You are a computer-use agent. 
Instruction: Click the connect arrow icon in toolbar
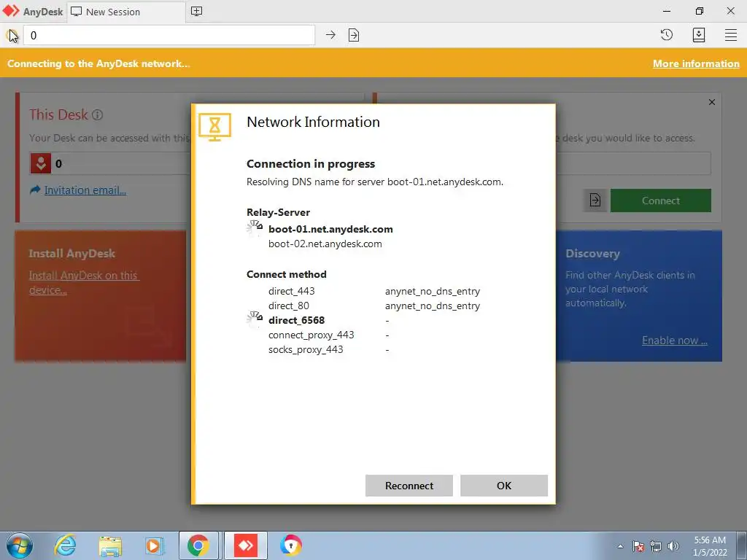[330, 35]
